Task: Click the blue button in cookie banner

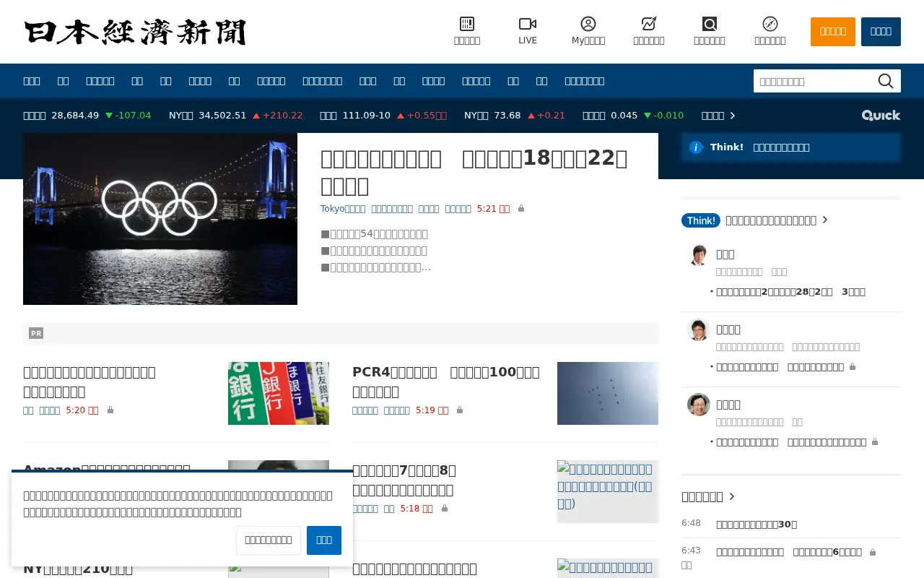Action: pyautogui.click(x=324, y=540)
